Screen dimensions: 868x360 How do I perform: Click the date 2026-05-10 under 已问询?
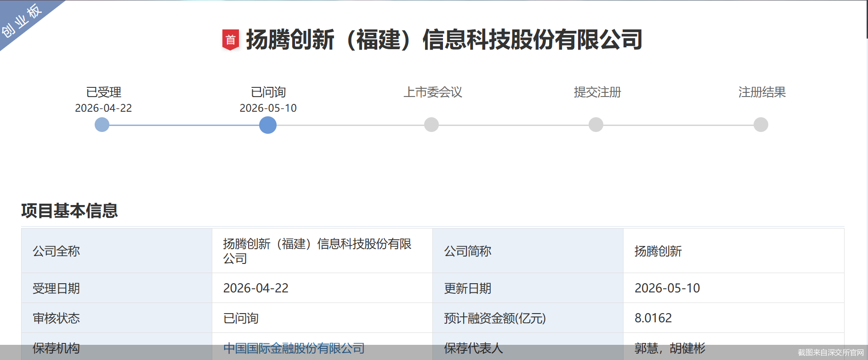click(x=268, y=108)
